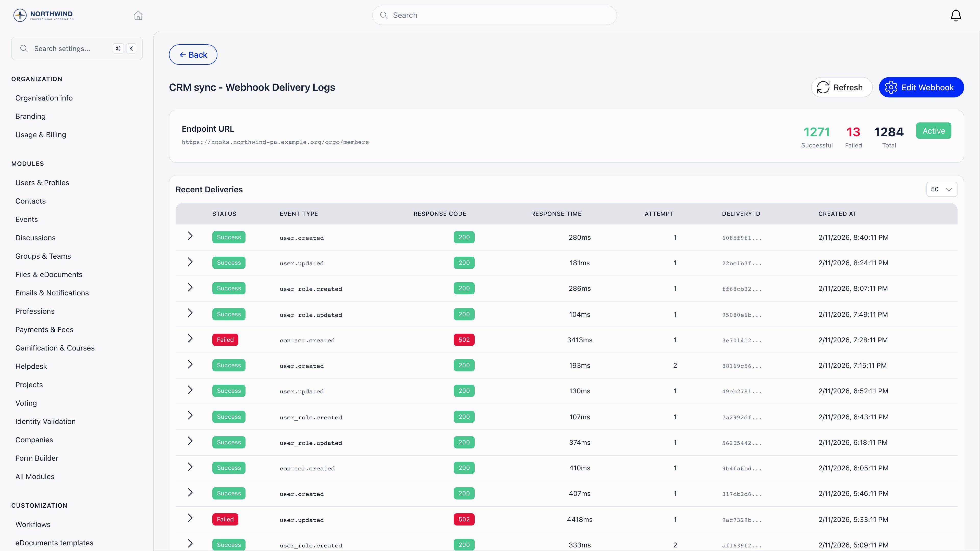
Task: Open the 50 rows-per-page dropdown
Action: click(941, 189)
